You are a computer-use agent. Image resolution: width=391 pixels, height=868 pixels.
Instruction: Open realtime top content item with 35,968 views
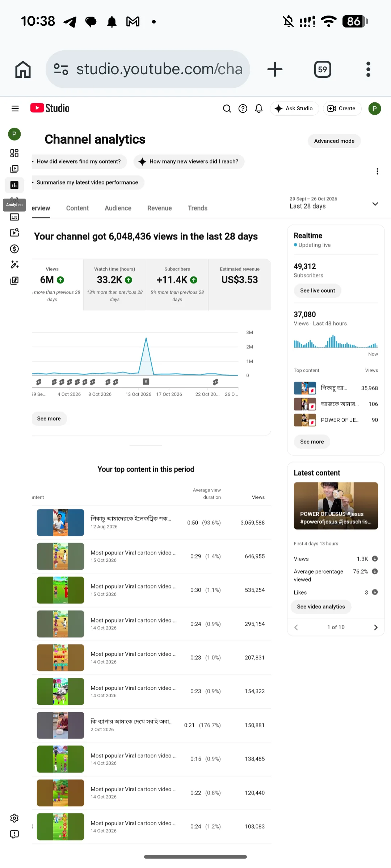pos(336,388)
